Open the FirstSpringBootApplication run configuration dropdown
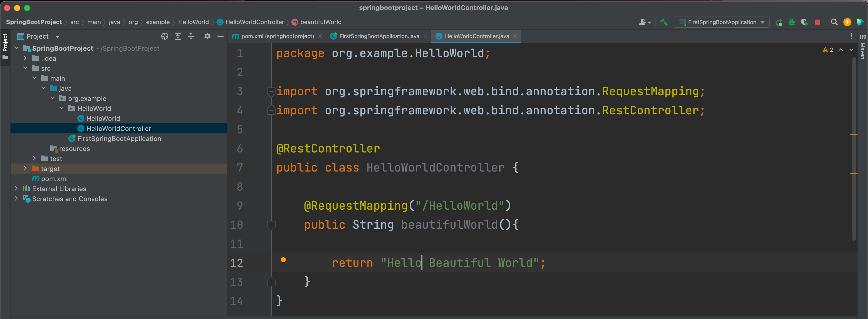This screenshot has height=319, width=868. pos(763,22)
